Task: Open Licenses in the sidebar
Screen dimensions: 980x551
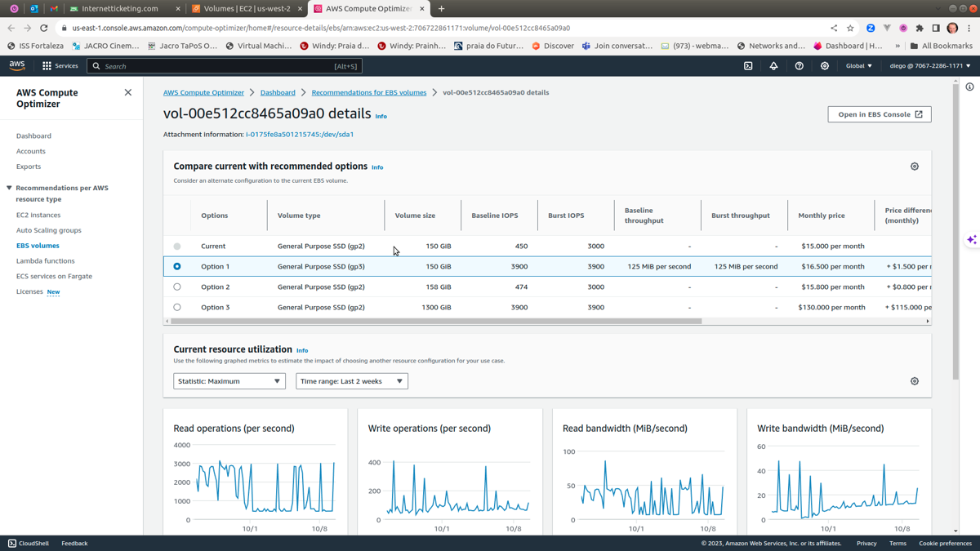Action: click(x=29, y=291)
